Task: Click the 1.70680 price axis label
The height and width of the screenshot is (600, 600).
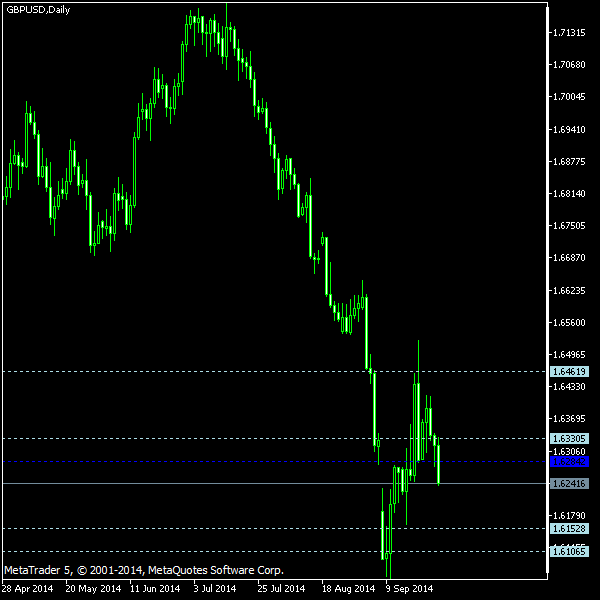Action: 569,65
